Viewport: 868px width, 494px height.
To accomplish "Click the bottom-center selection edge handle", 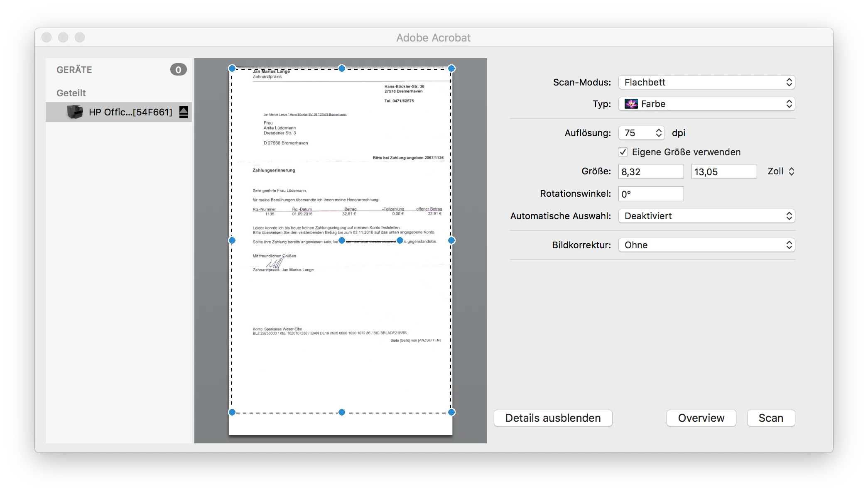I will click(342, 412).
